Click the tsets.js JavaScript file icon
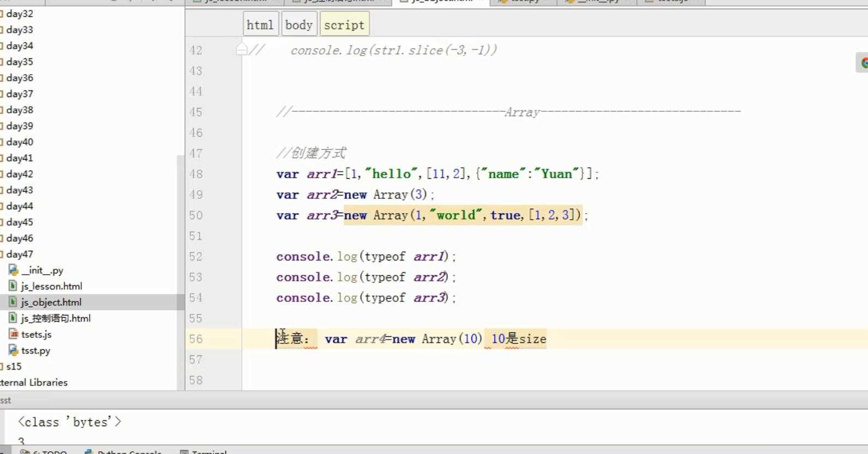This screenshot has height=454, width=868. 13,334
